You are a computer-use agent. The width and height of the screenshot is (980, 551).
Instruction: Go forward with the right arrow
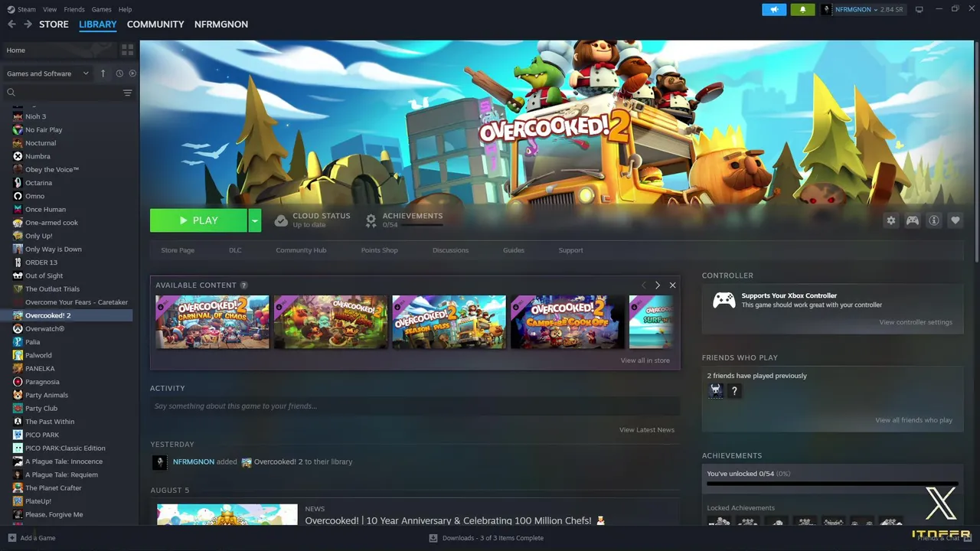pyautogui.click(x=28, y=24)
